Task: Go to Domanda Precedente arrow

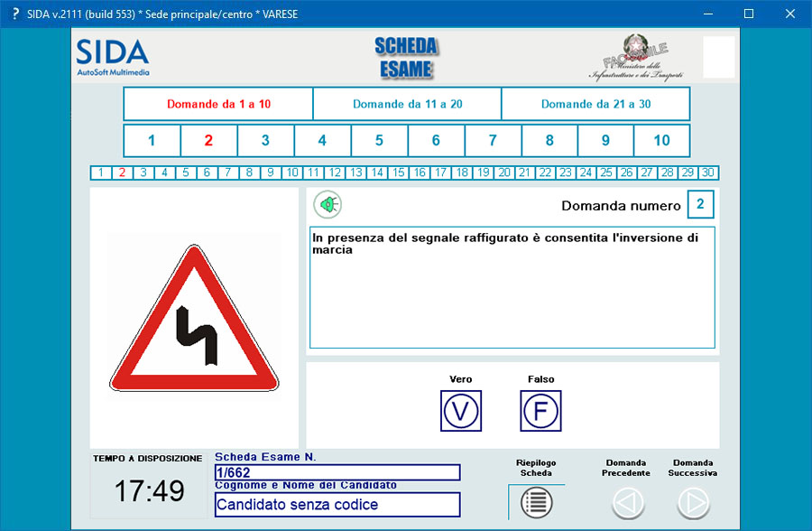Action: click(x=628, y=502)
